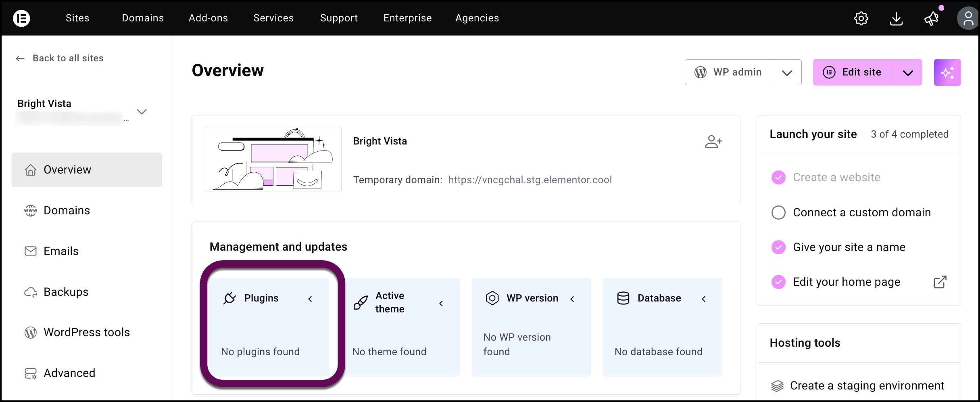Viewport: 980px width, 402px height.
Task: Open notifications via the megaphone icon
Action: (931, 18)
